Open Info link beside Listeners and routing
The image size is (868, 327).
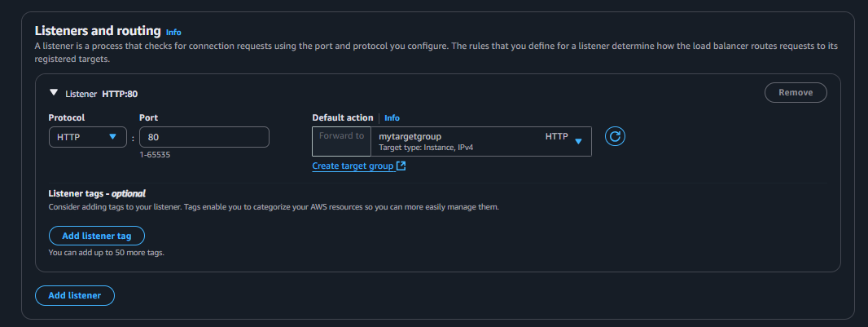point(173,32)
